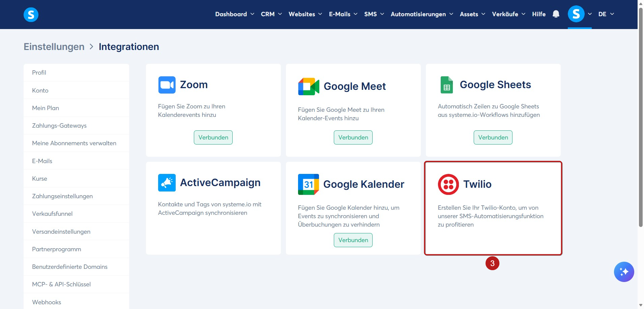The width and height of the screenshot is (644, 309).
Task: Expand the CRM dropdown menu
Action: [271, 14]
